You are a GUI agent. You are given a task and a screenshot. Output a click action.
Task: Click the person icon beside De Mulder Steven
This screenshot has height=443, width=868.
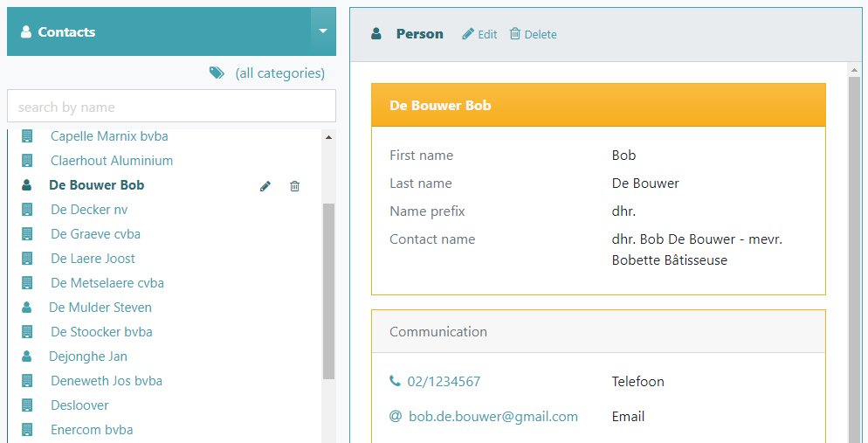tap(26, 308)
